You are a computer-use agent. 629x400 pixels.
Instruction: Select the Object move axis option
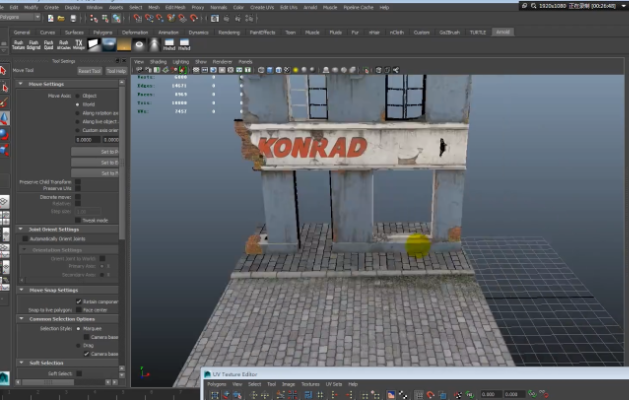77,96
